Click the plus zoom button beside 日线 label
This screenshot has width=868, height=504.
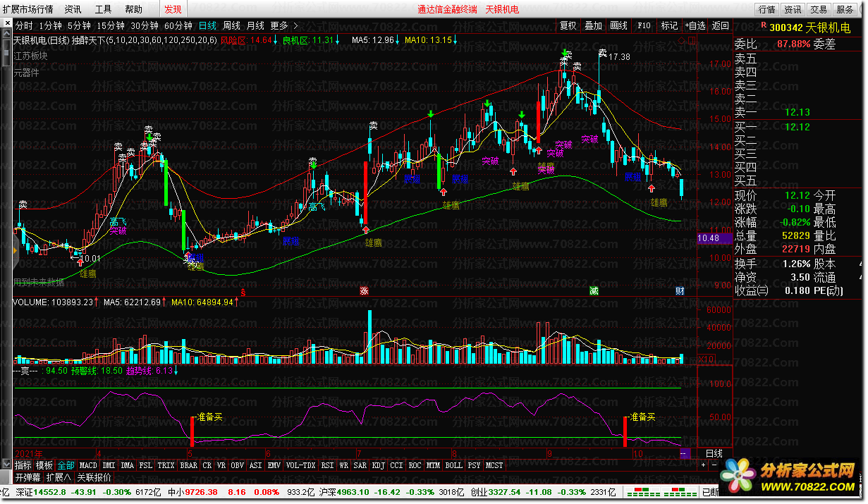pos(703,465)
